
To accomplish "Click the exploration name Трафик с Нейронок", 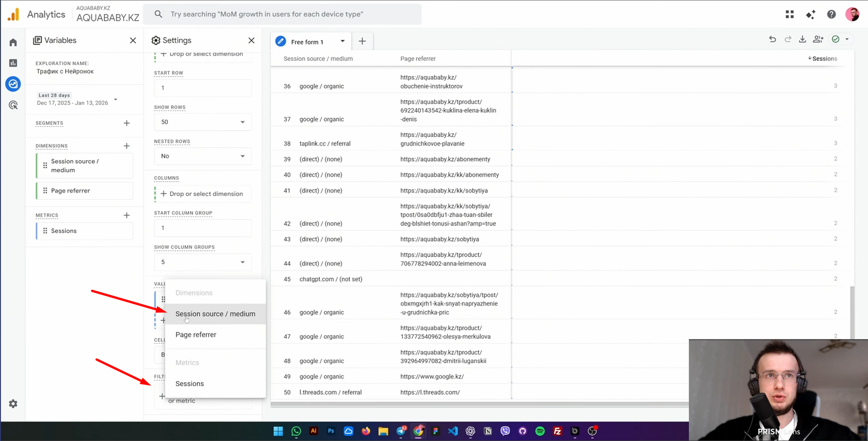I will 65,72.
